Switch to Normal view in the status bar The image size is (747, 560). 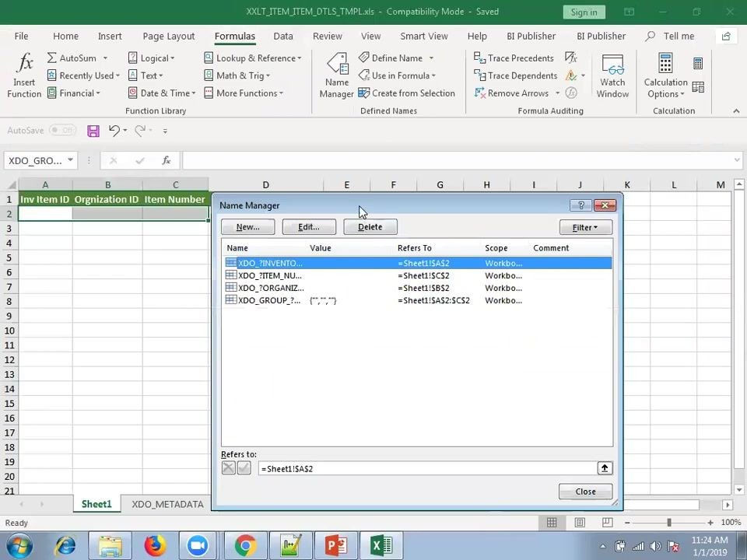pos(552,523)
